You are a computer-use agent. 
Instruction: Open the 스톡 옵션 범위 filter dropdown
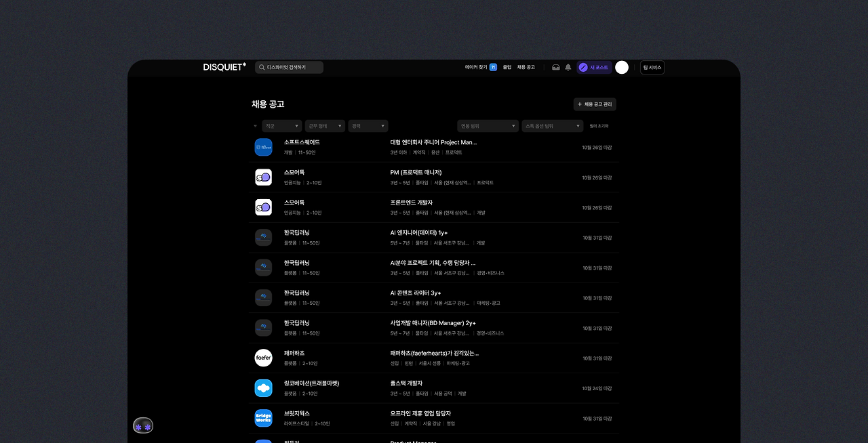[x=553, y=126]
